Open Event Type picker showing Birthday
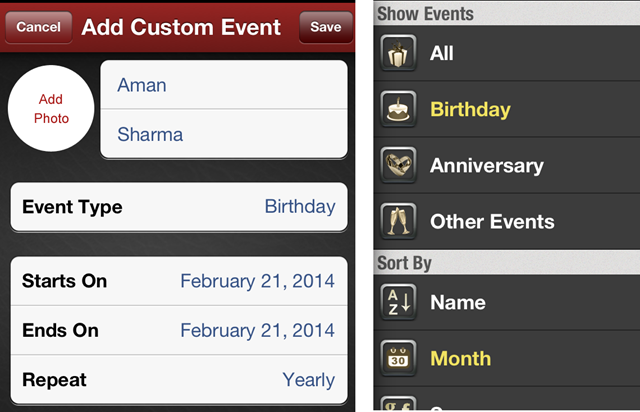Screen dimensions: 640x412 pyautogui.click(x=179, y=207)
